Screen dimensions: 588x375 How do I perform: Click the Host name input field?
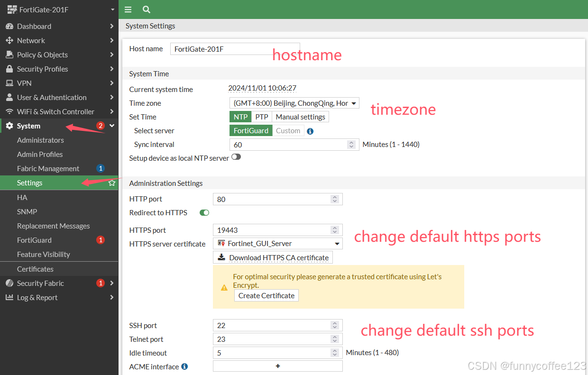coord(235,49)
